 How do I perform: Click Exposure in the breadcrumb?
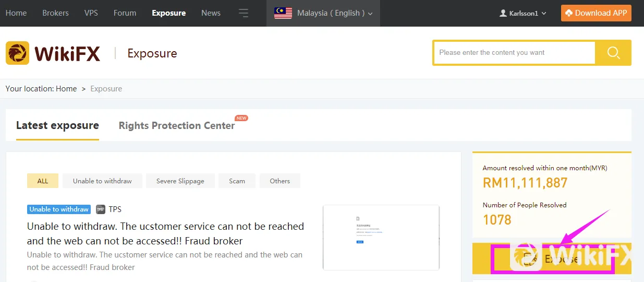[x=106, y=89]
